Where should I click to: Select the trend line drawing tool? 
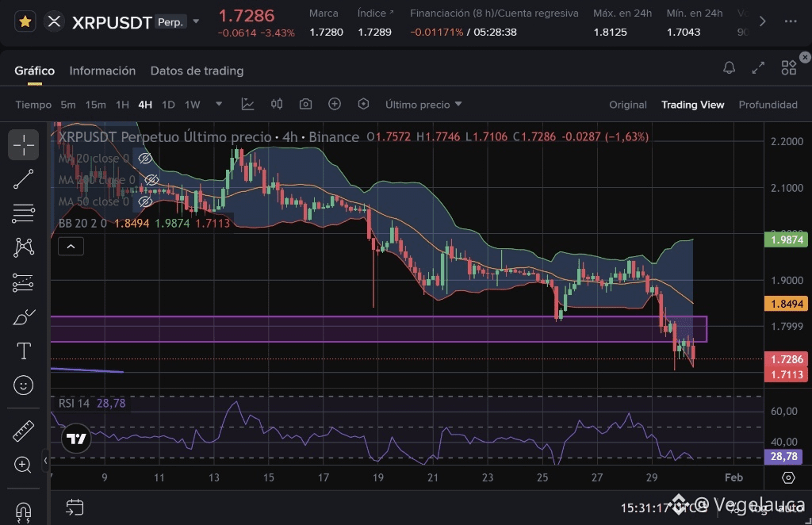pos(24,179)
